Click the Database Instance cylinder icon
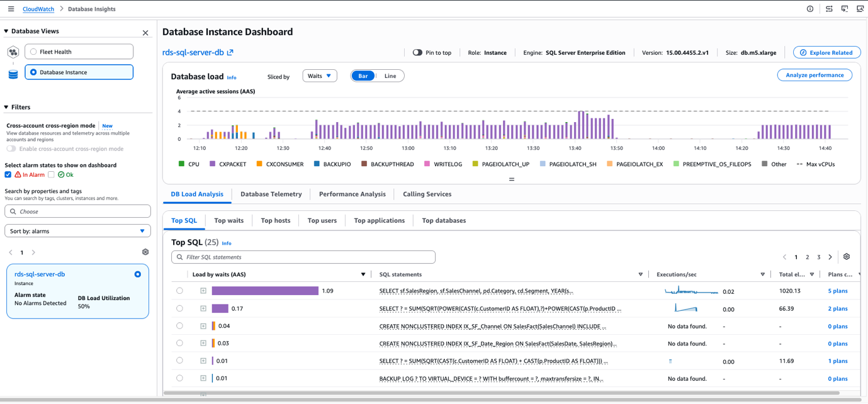Viewport: 868px width, 404px height. coord(13,74)
